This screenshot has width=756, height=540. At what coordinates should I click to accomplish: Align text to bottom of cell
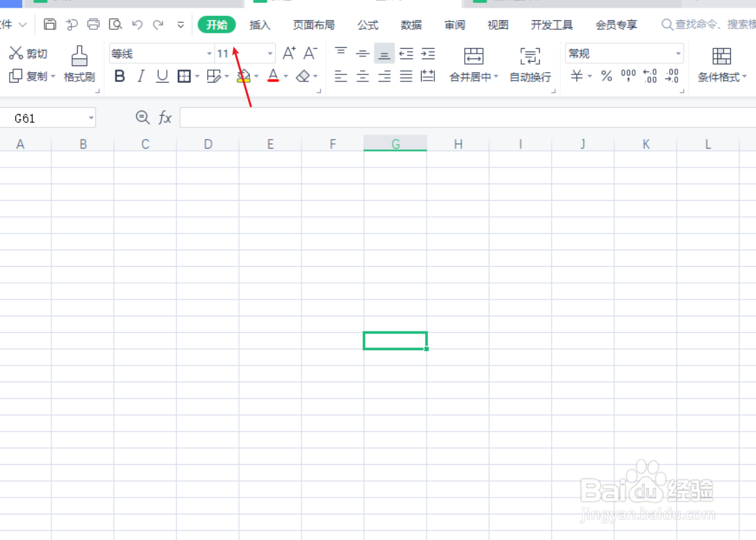pos(384,54)
